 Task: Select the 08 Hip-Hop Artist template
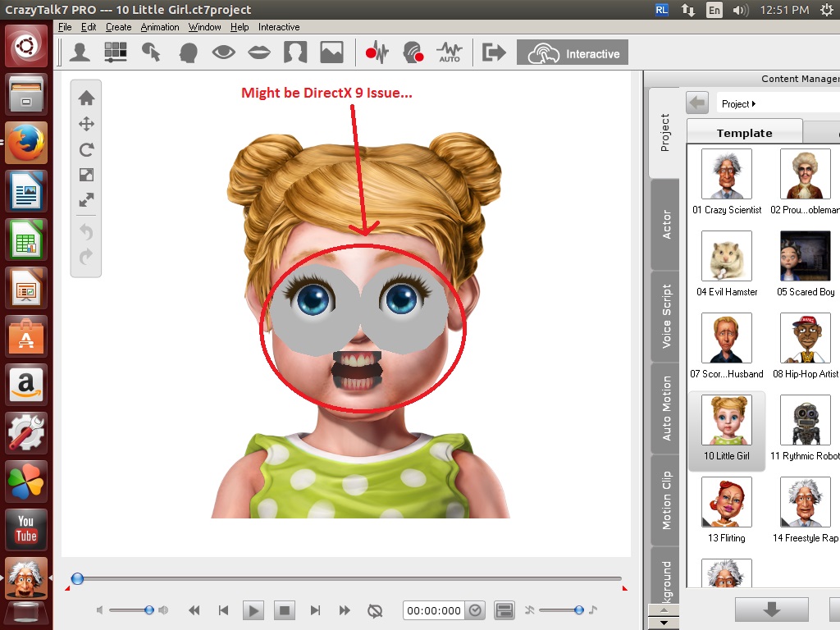806,346
